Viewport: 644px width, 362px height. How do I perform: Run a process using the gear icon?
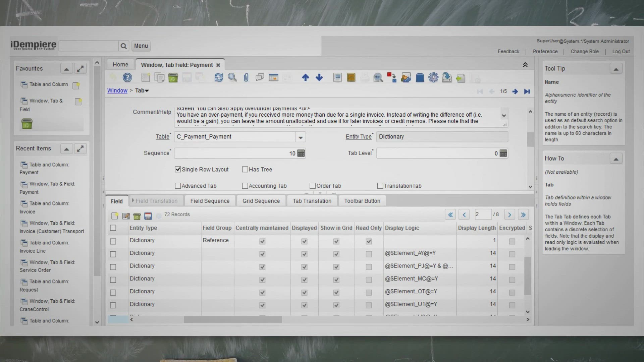433,77
